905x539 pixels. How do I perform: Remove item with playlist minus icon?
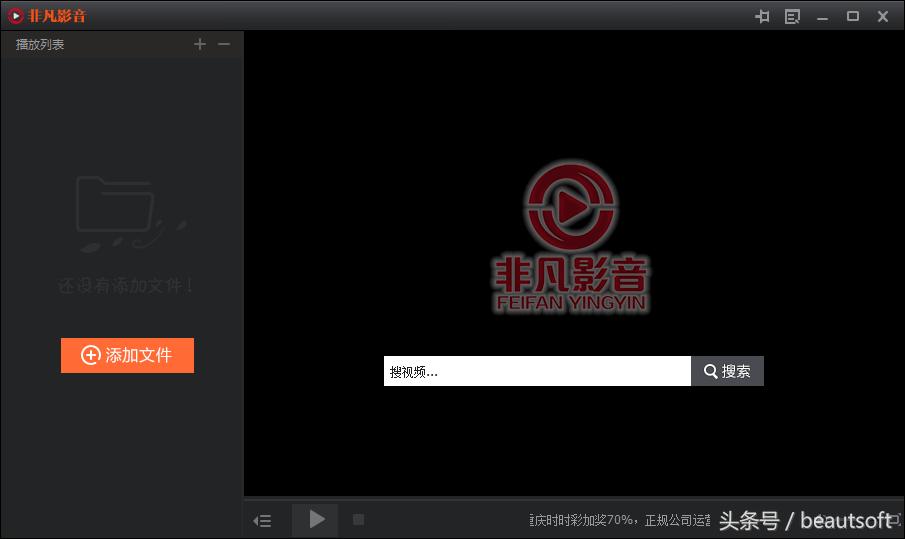point(224,44)
